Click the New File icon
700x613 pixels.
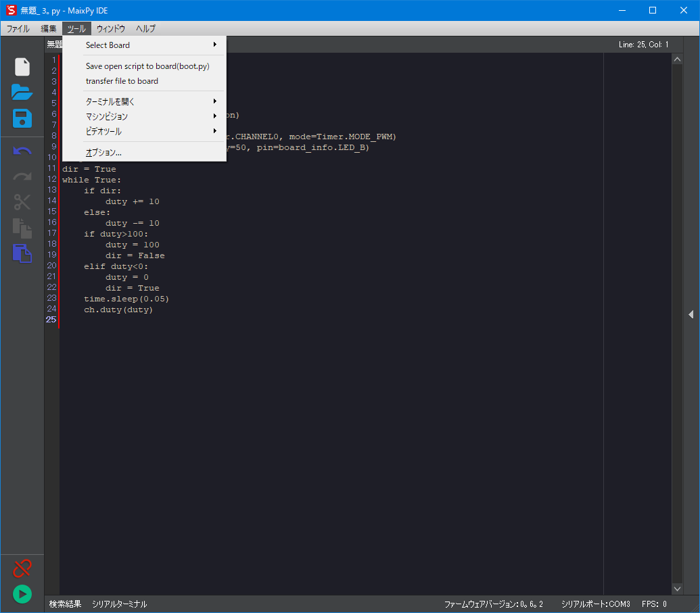pos(22,67)
